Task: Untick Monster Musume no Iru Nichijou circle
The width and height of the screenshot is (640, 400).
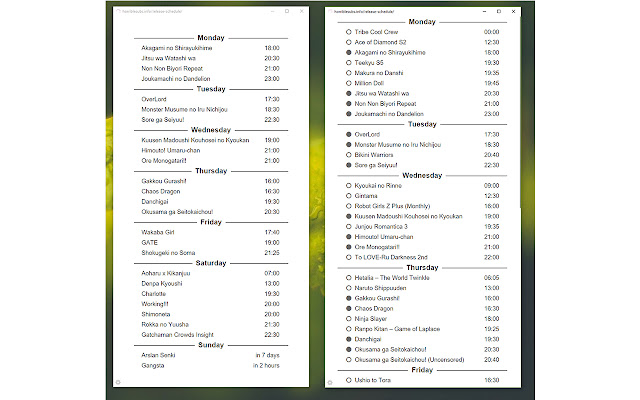Action: pos(349,144)
